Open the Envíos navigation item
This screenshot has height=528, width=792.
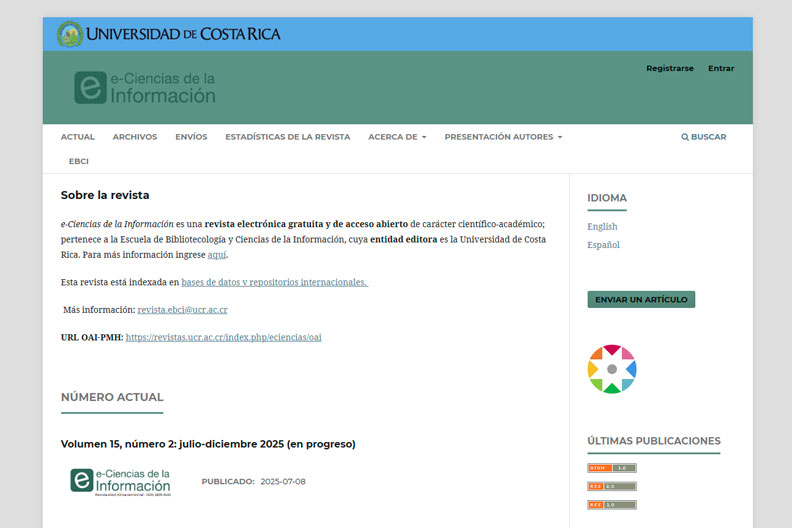point(191,137)
